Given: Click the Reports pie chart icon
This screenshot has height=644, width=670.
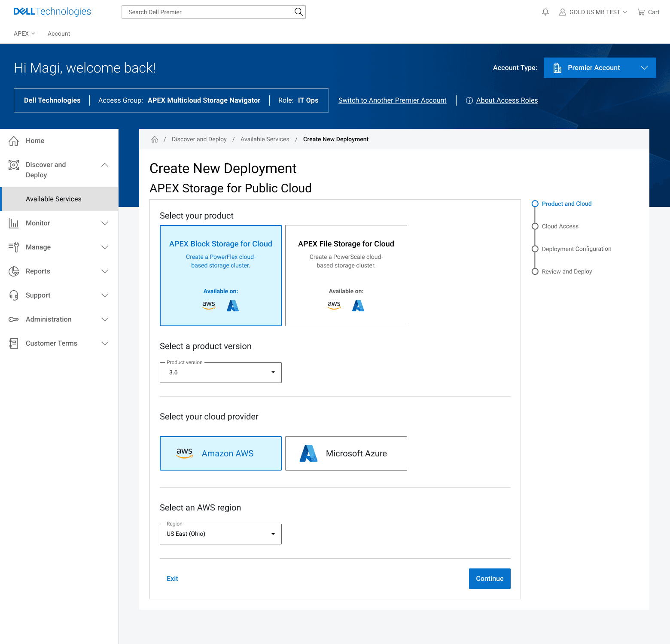Looking at the screenshot, I should (14, 271).
